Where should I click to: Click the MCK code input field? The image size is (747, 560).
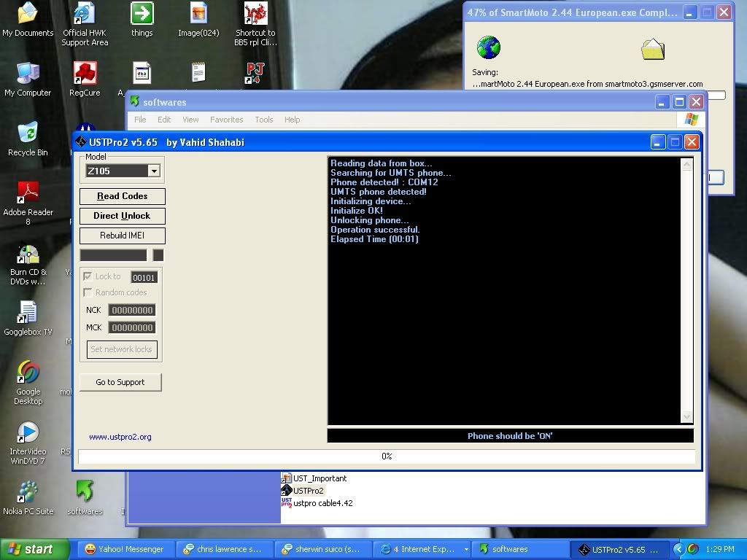(132, 327)
